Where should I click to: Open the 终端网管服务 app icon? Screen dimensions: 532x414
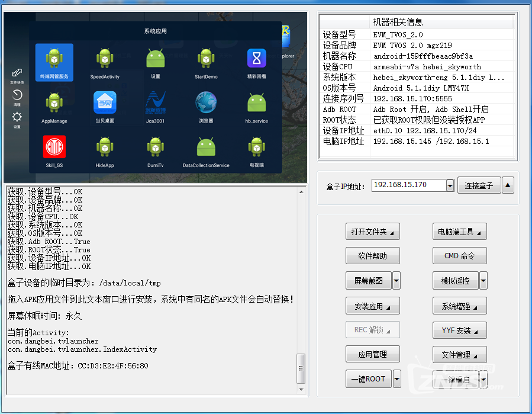tap(54, 62)
